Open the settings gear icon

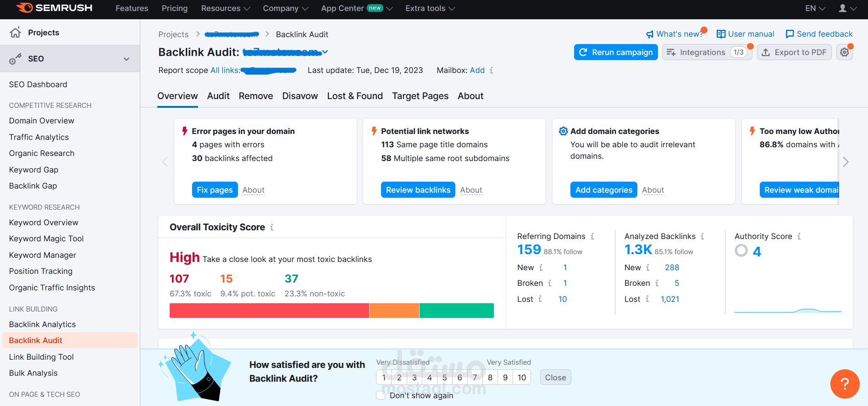(844, 52)
